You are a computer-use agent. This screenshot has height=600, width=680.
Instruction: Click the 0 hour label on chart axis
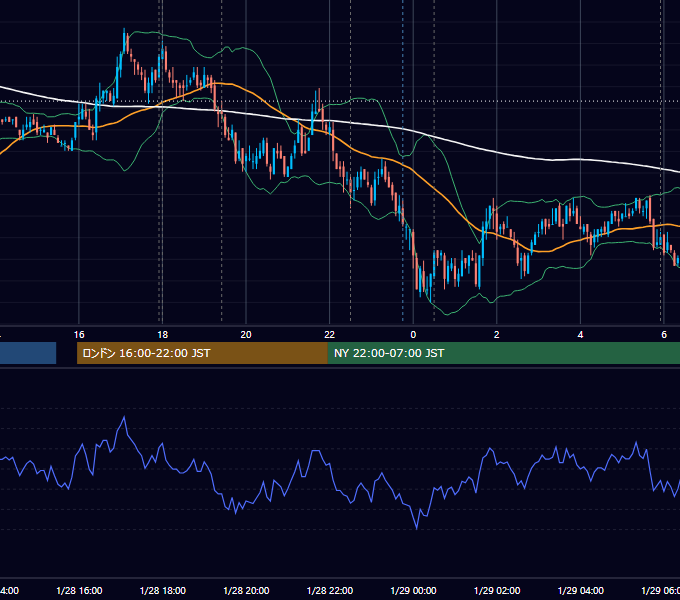point(413,334)
